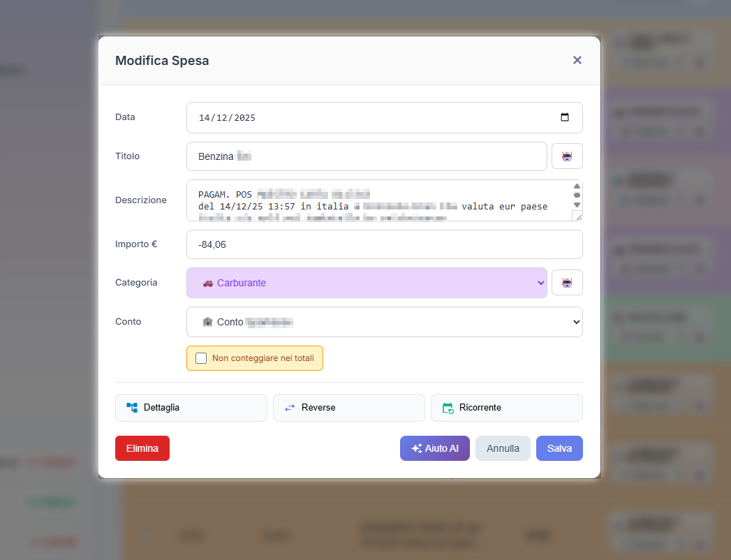
Task: Edit the Titolo field containing Benzina
Action: pyautogui.click(x=367, y=156)
